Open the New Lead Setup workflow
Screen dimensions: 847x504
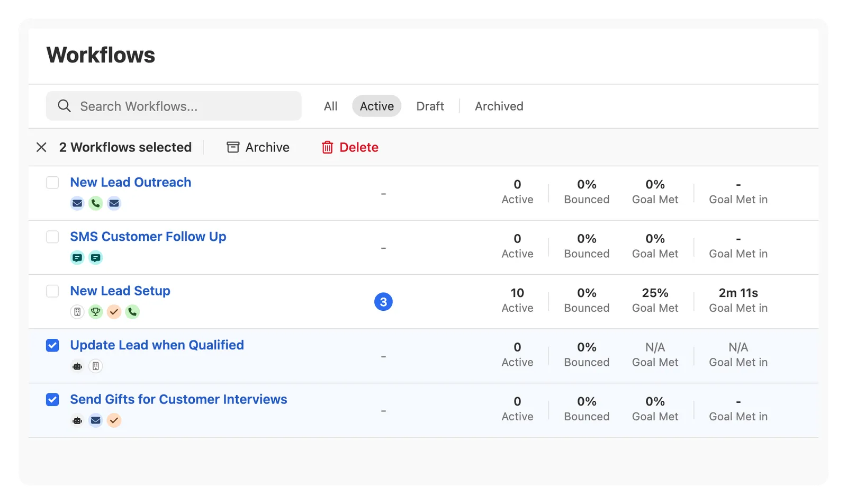click(x=120, y=291)
